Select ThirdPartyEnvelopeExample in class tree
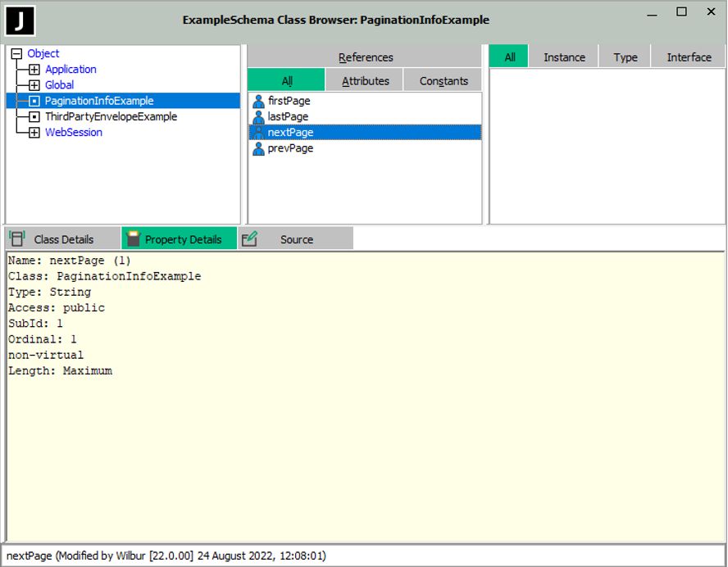This screenshot has width=728, height=567. [x=111, y=117]
